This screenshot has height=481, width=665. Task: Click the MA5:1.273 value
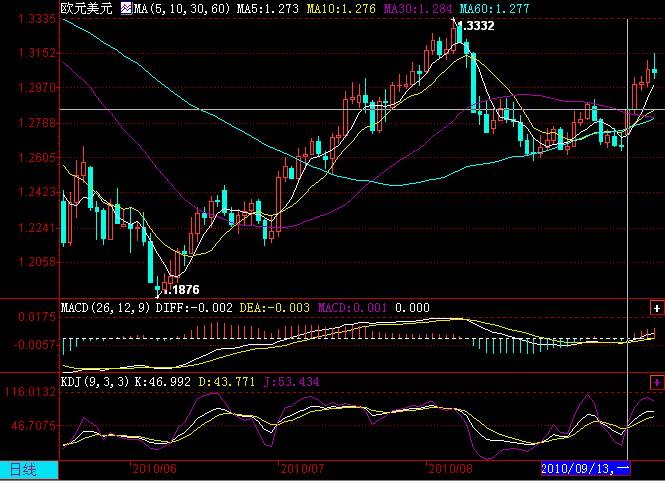pos(268,8)
